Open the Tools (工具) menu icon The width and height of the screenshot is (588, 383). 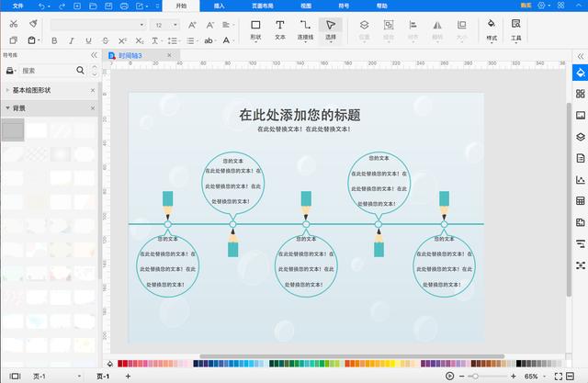516,30
